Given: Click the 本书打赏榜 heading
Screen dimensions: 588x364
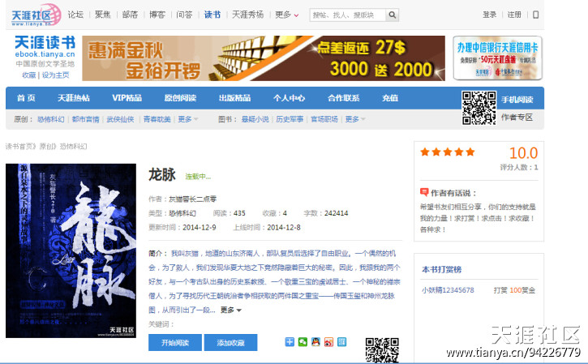Looking at the screenshot, I should 442,269.
